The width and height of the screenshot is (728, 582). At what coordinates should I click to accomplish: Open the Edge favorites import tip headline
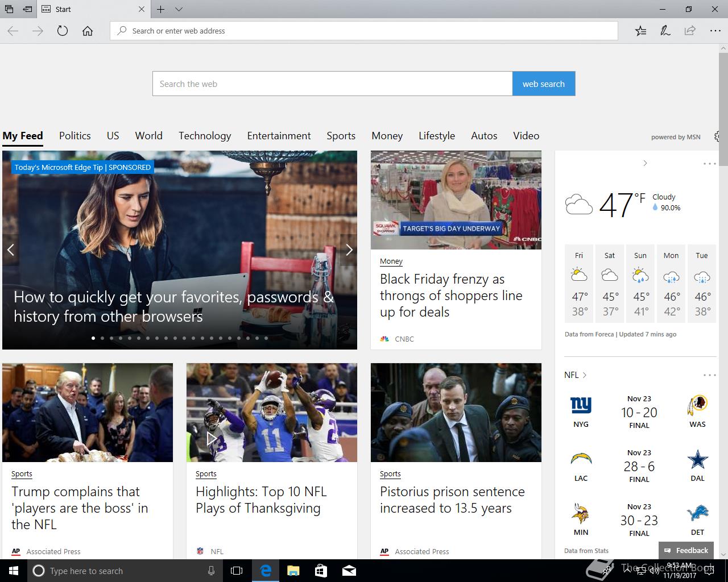point(173,306)
